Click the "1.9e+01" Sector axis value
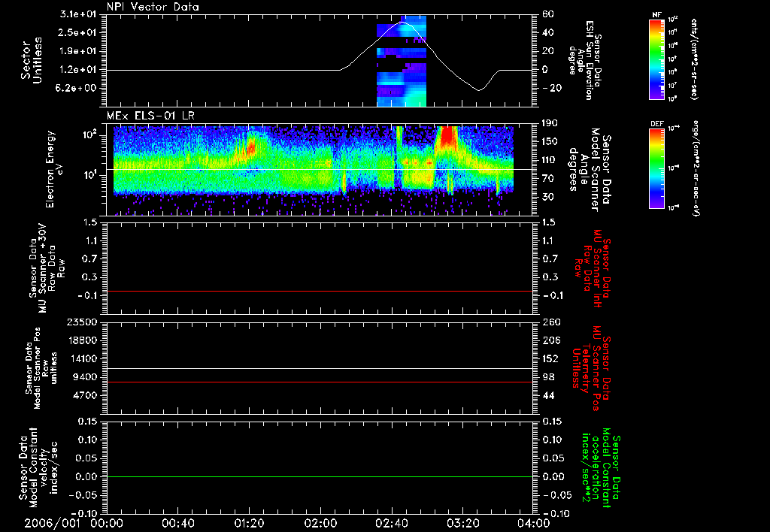 pos(77,51)
